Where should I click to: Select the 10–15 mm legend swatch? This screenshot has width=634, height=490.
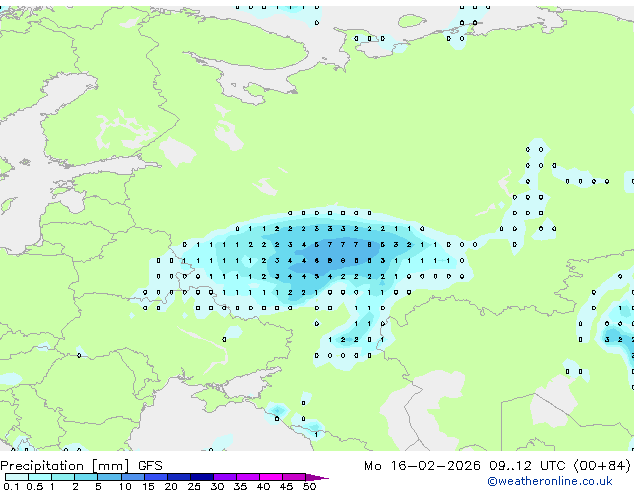pyautogui.click(x=132, y=477)
